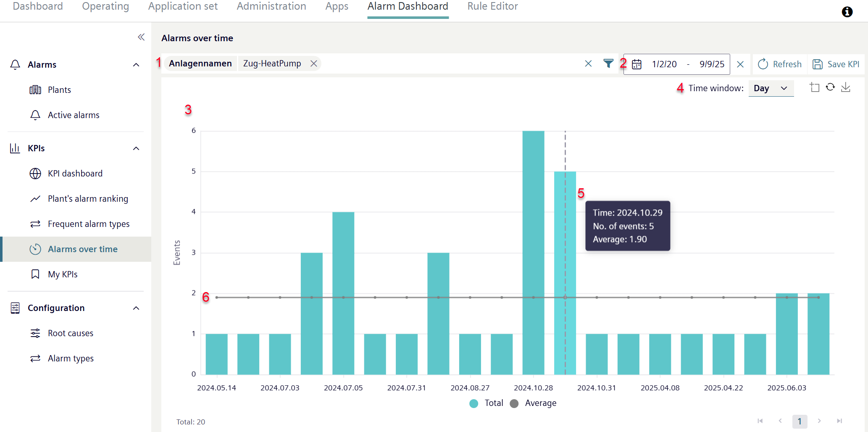
Task: Toggle Average series in chart legend
Action: pos(533,403)
